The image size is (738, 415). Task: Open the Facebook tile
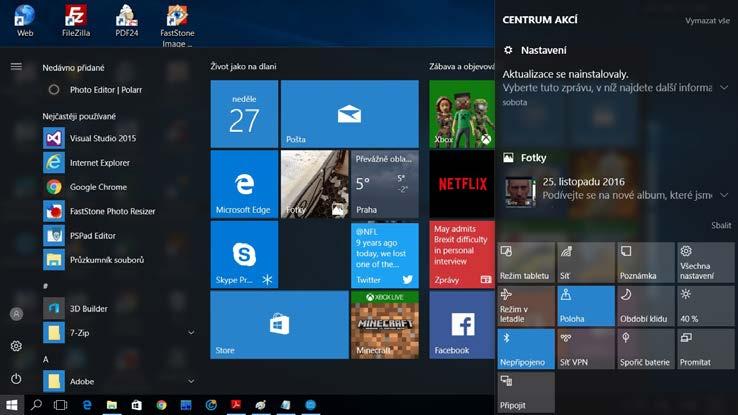(x=462, y=325)
